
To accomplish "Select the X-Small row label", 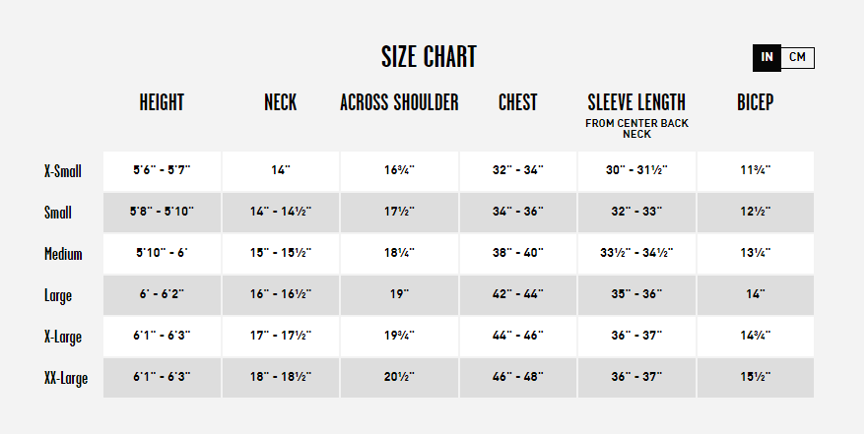I will pyautogui.click(x=62, y=171).
